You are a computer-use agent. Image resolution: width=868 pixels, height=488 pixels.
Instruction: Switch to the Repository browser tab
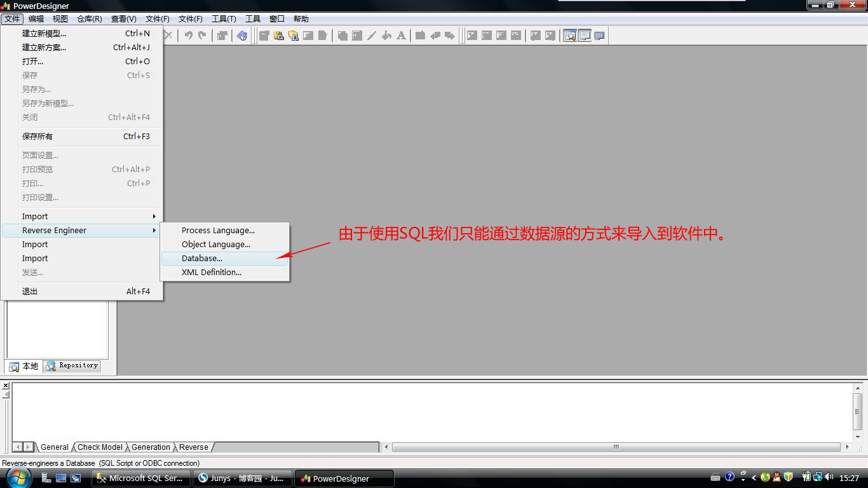pos(72,366)
